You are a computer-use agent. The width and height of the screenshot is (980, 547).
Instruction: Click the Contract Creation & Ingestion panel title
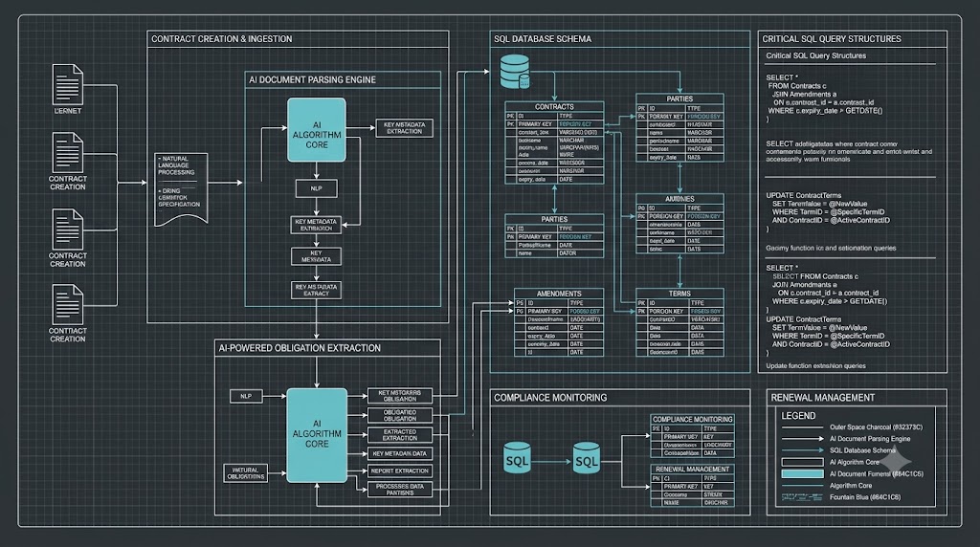(222, 38)
